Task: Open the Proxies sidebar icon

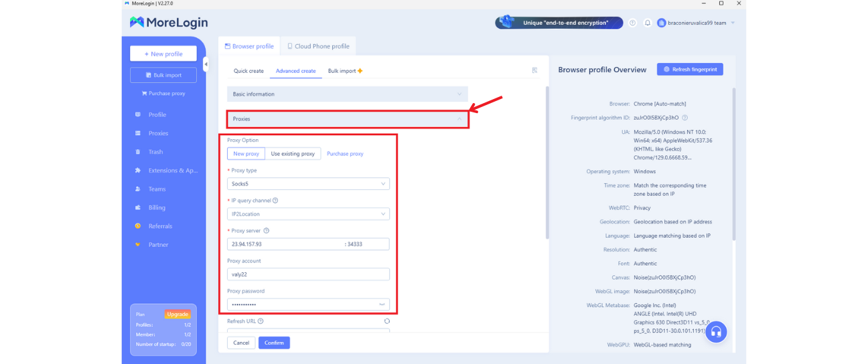Action: click(x=138, y=133)
